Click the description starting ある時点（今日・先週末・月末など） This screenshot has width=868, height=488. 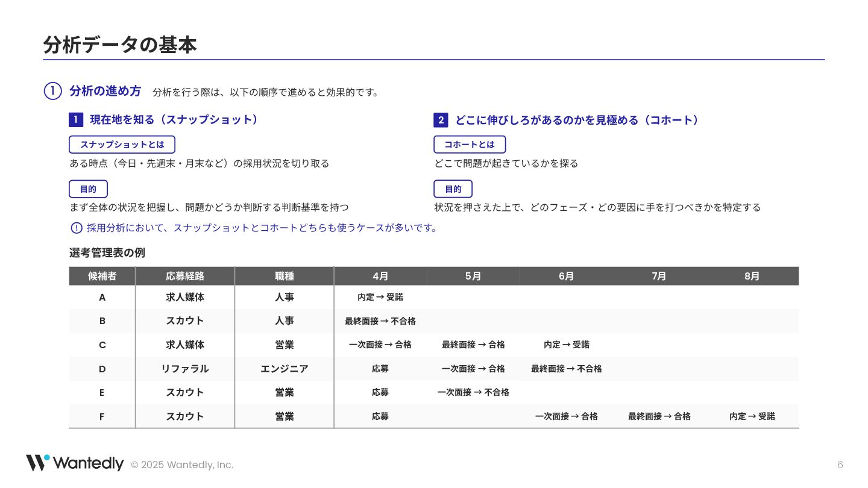point(200,163)
